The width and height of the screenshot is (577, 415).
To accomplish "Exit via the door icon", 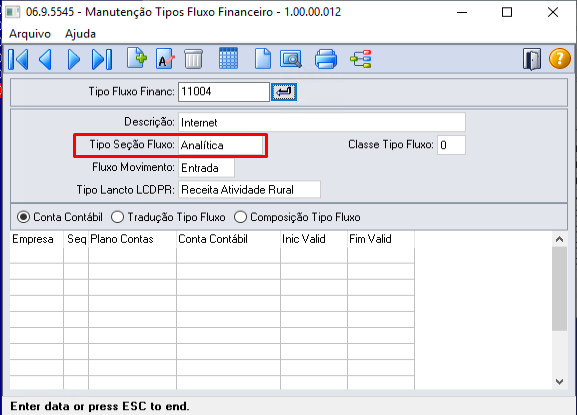I will pyautogui.click(x=532, y=59).
